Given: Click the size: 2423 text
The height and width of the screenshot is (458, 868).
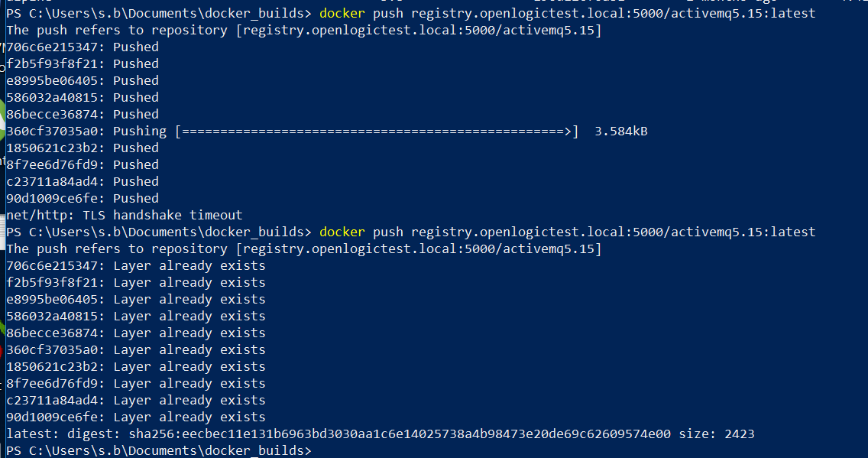Looking at the screenshot, I should point(716,434).
